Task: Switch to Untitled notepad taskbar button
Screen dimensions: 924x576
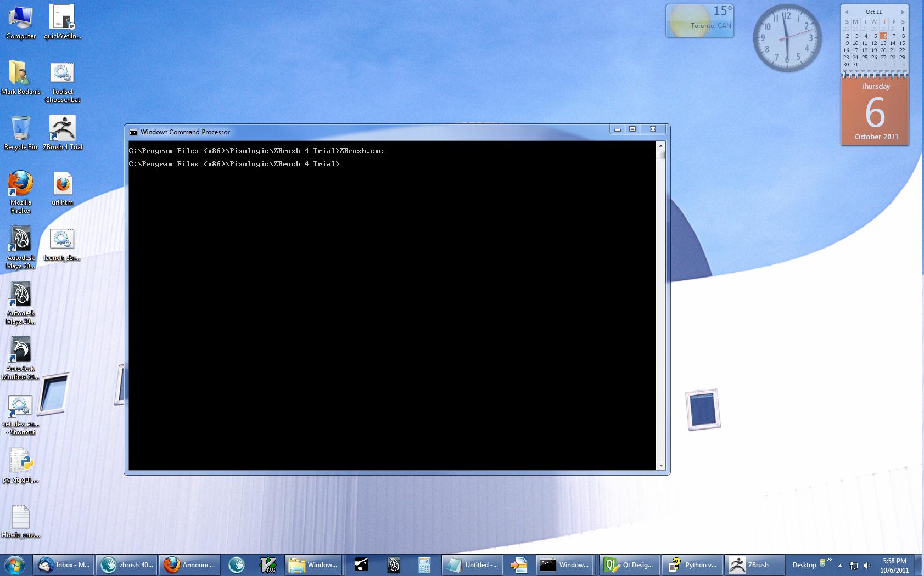Action: 472,564
